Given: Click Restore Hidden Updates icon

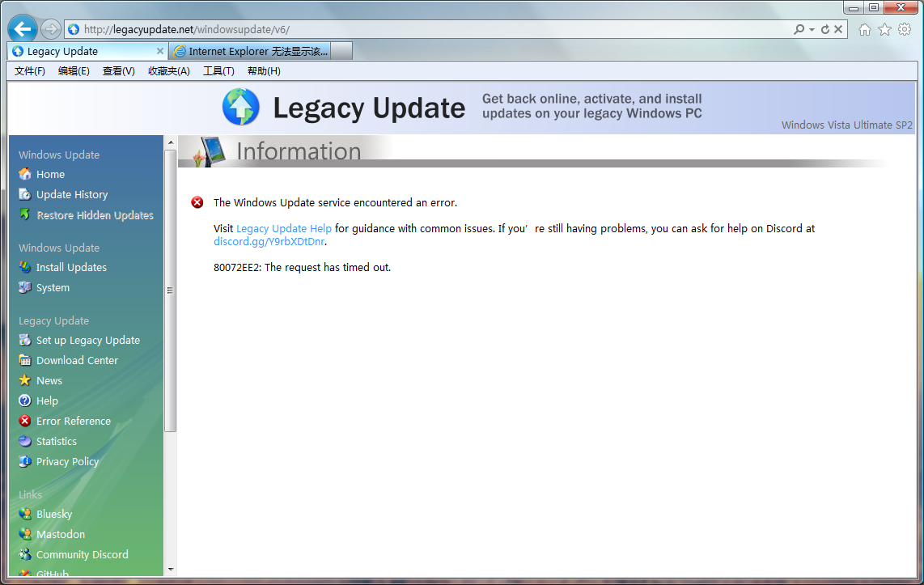Looking at the screenshot, I should coord(25,215).
